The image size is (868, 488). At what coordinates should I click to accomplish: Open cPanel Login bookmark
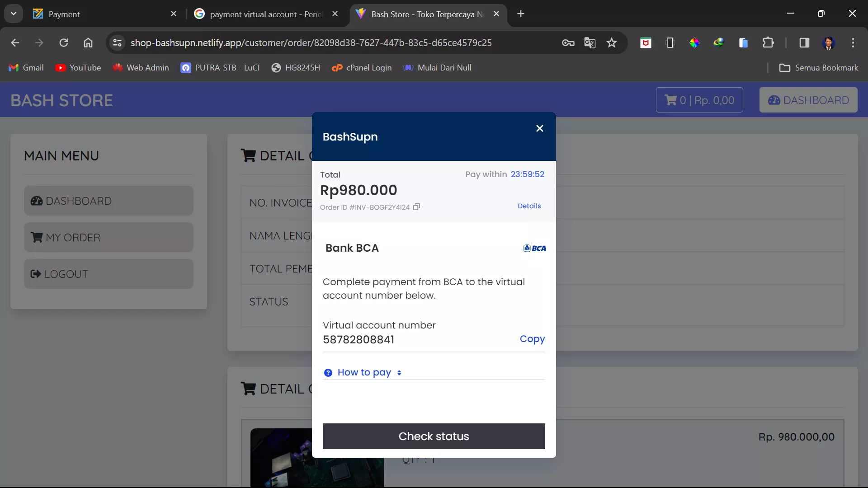point(362,68)
